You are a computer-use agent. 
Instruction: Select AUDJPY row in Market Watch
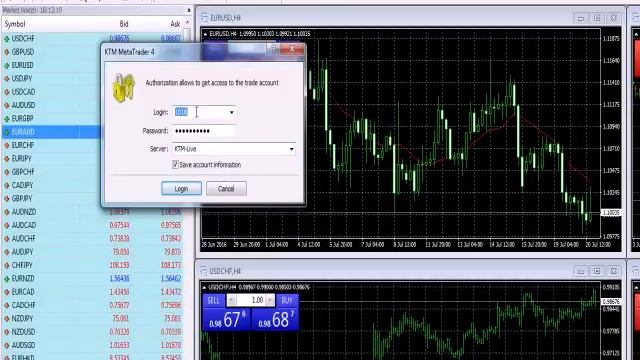pos(92,252)
